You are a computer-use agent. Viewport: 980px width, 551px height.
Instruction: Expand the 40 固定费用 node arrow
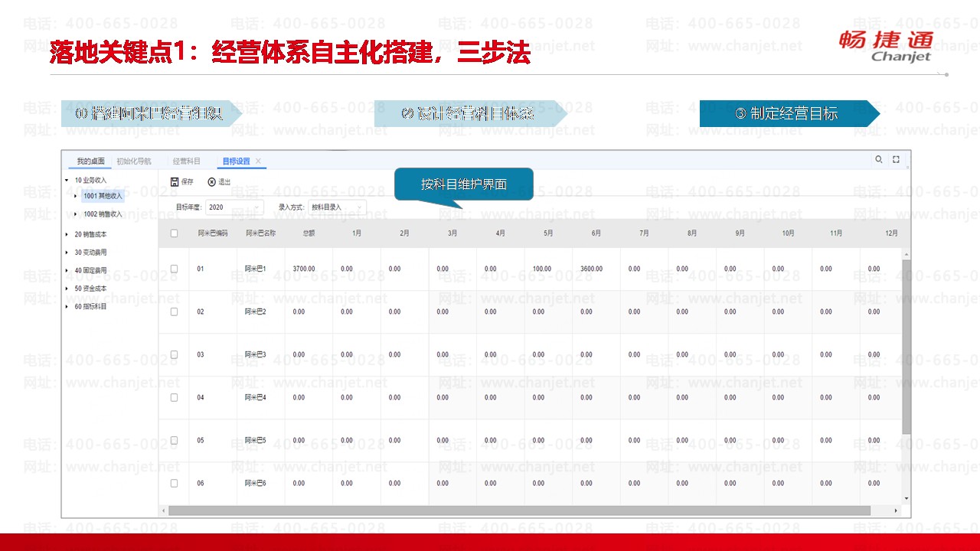tap(67, 270)
